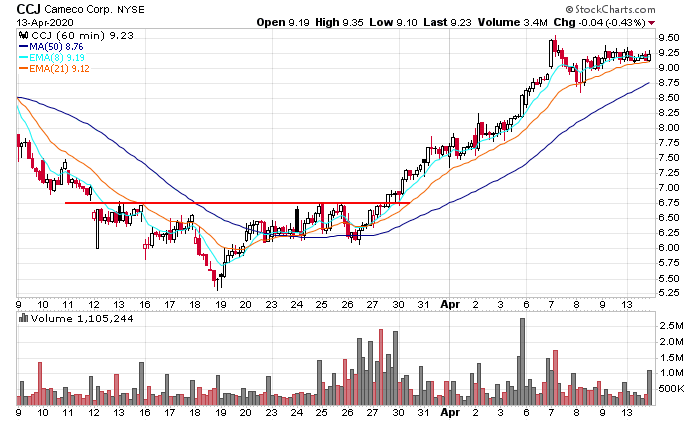Click the Chg -0.04 (-0.43%) value

(599, 22)
